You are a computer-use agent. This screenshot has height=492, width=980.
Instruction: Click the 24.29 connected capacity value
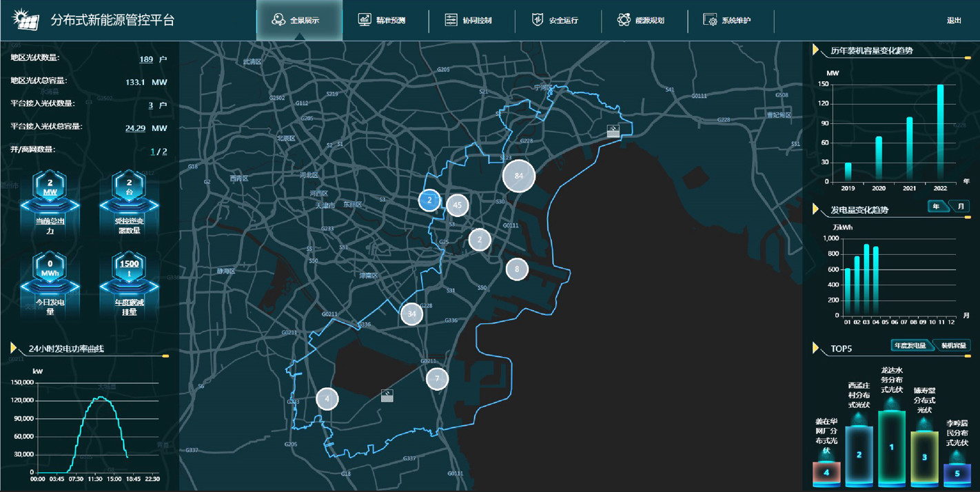click(x=135, y=128)
